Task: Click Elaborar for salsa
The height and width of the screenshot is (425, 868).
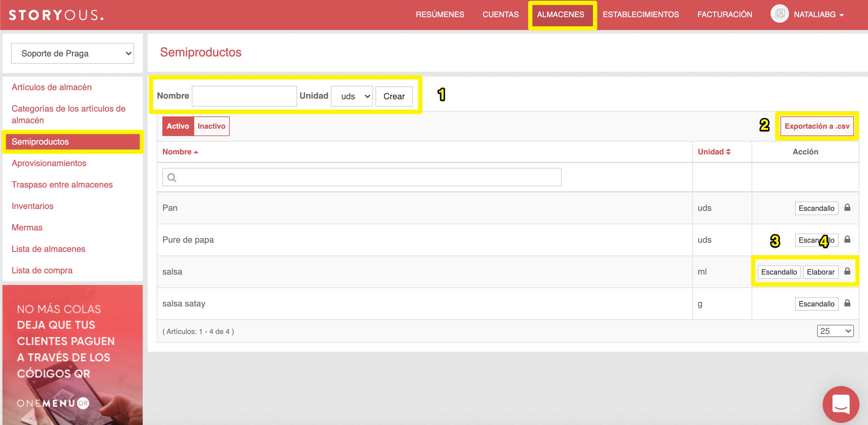Action: [821, 272]
